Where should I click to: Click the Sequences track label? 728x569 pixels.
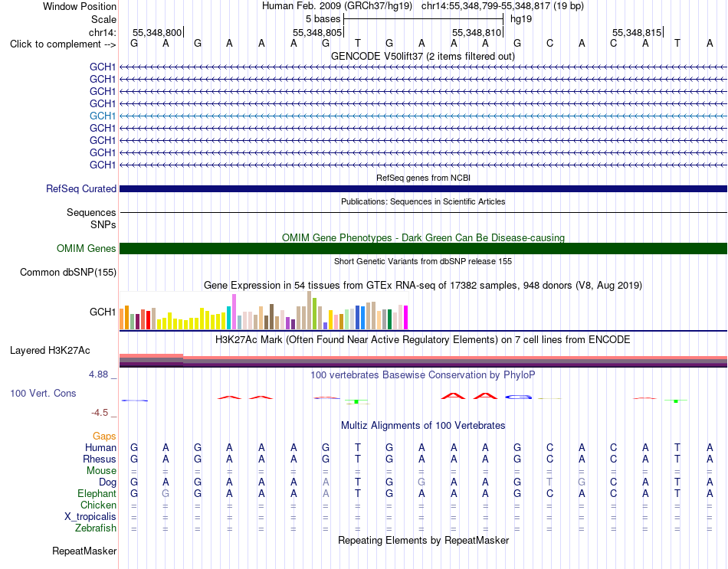(x=91, y=213)
